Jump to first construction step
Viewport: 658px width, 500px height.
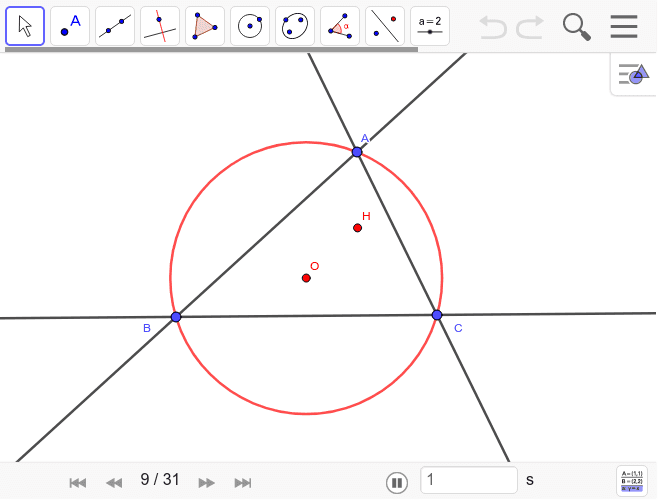(x=77, y=482)
